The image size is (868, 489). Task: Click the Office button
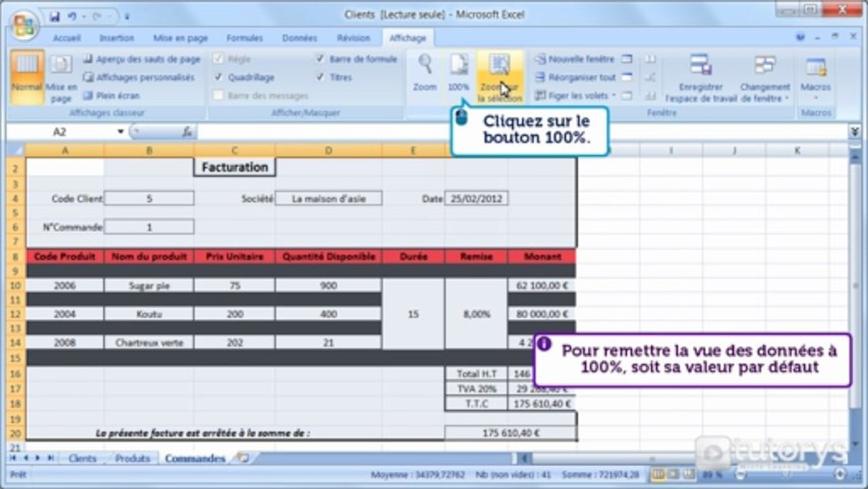pyautogui.click(x=24, y=25)
